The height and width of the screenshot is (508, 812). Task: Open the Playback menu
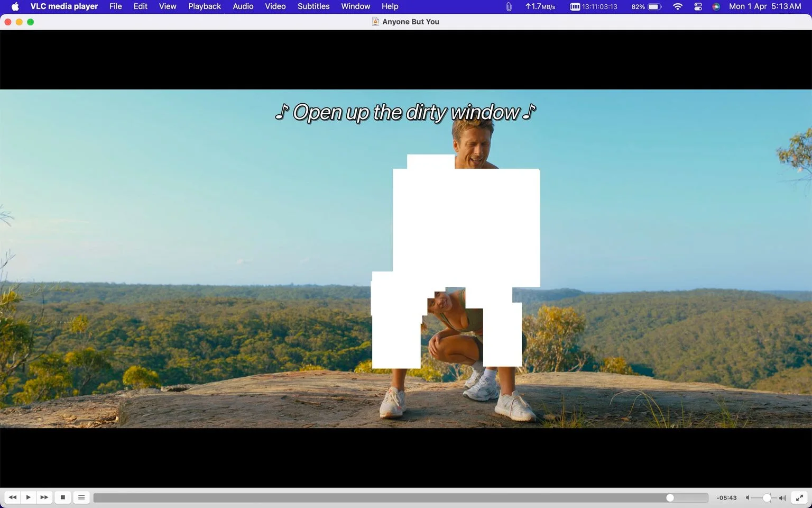[x=205, y=6]
